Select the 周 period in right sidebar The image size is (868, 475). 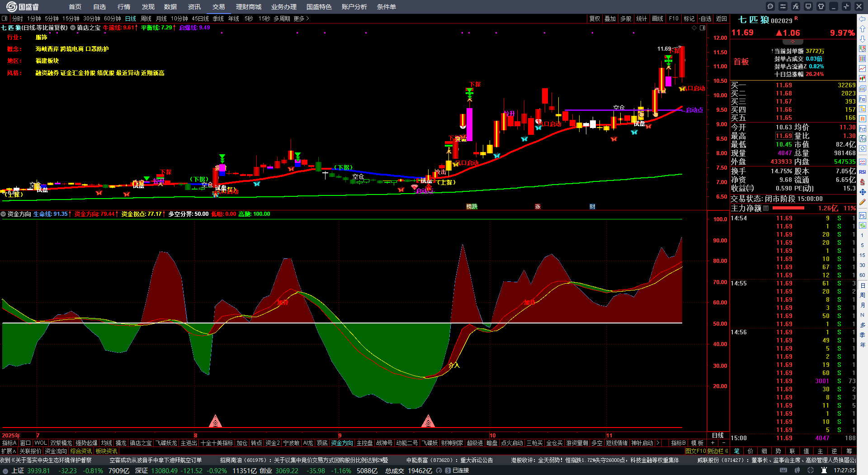coord(863,295)
